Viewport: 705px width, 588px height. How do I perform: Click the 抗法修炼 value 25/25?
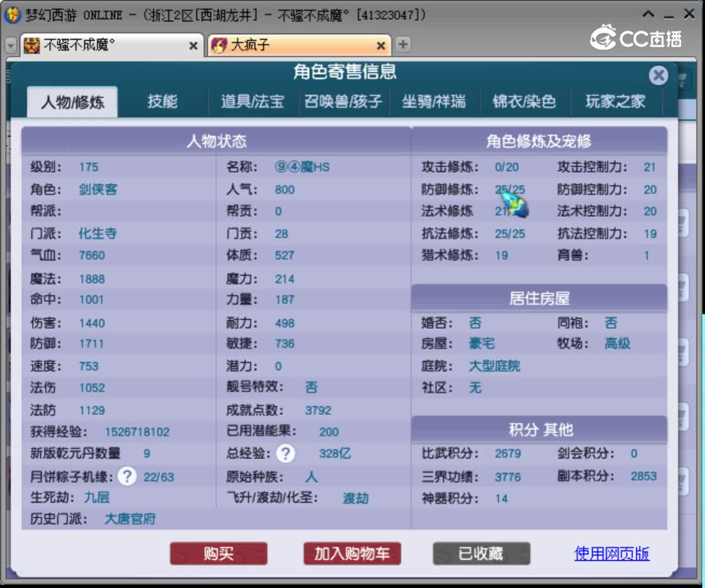[510, 234]
